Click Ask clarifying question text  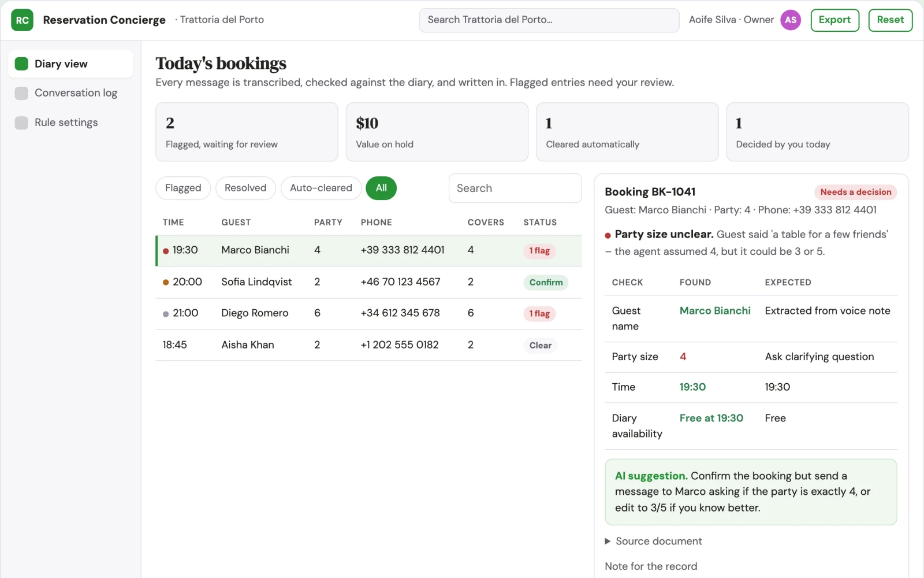tap(819, 357)
